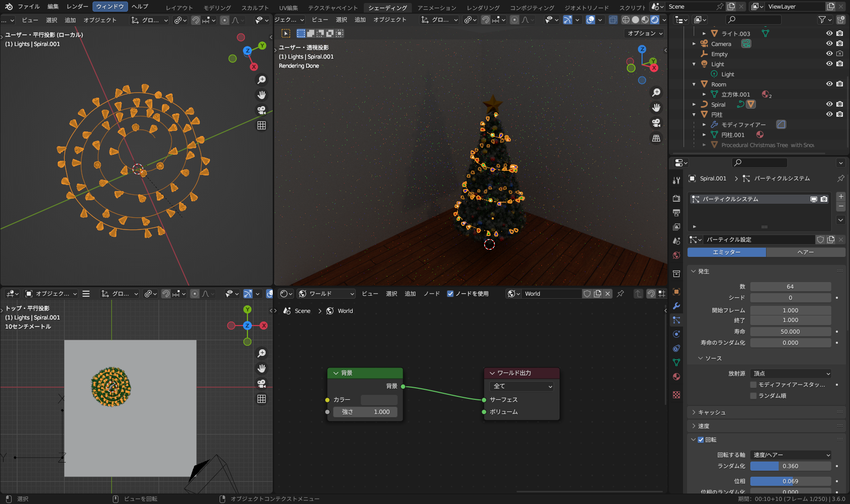Select the ヘアー particle type button

(x=805, y=252)
